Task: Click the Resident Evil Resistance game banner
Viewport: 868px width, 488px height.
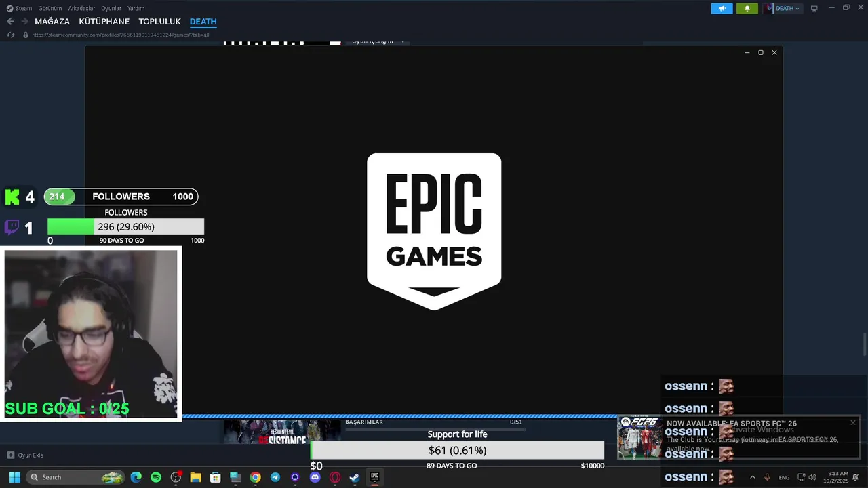Action: (x=282, y=431)
